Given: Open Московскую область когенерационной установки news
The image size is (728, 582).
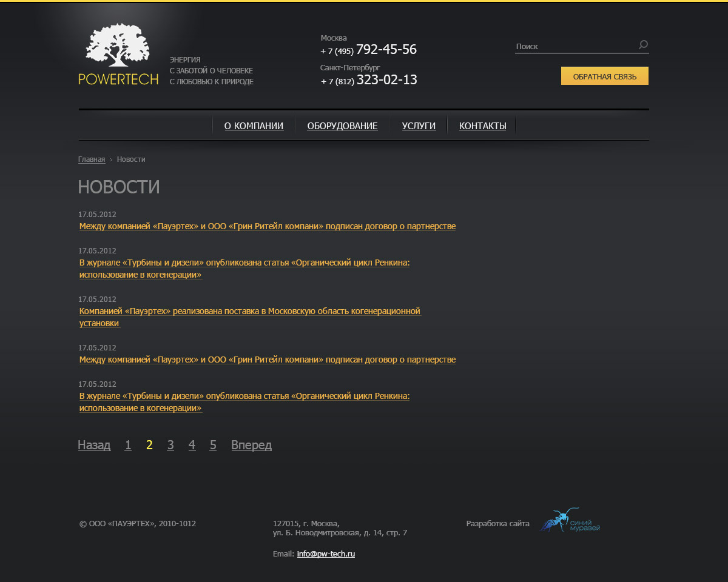Looking at the screenshot, I should click(250, 317).
